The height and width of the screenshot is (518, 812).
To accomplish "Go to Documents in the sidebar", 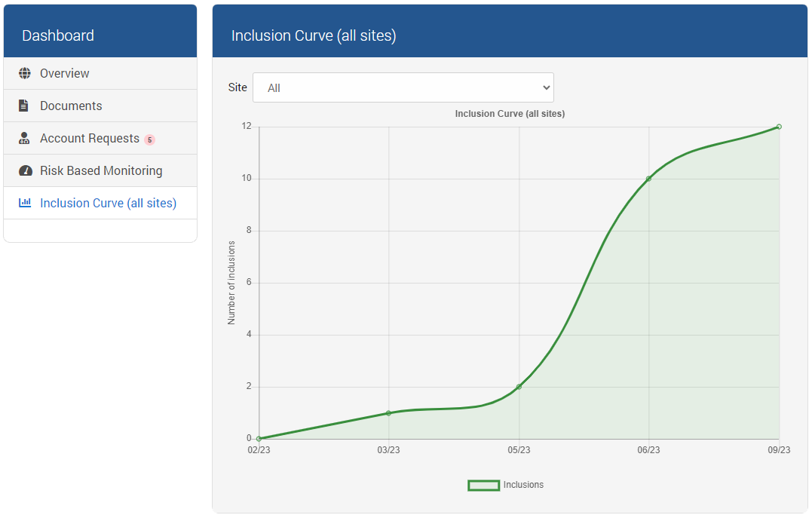I will click(x=71, y=106).
